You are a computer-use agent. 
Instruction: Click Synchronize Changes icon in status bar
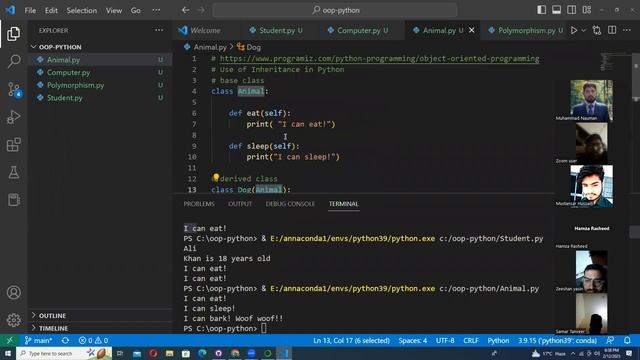pos(65,340)
